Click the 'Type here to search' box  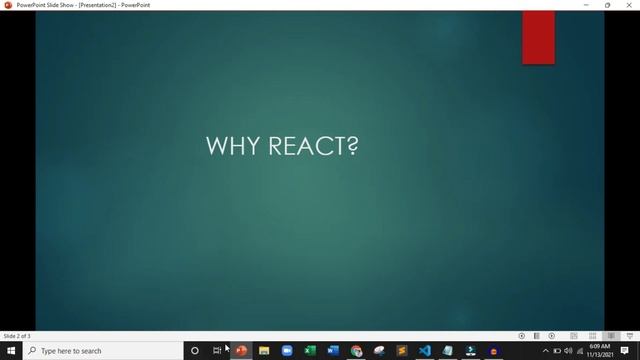[x=103, y=351]
